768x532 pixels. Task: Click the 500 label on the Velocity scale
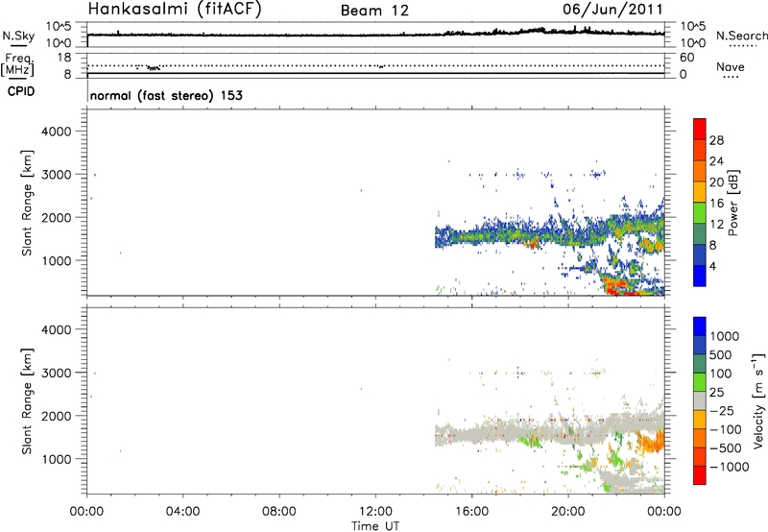tap(721, 355)
